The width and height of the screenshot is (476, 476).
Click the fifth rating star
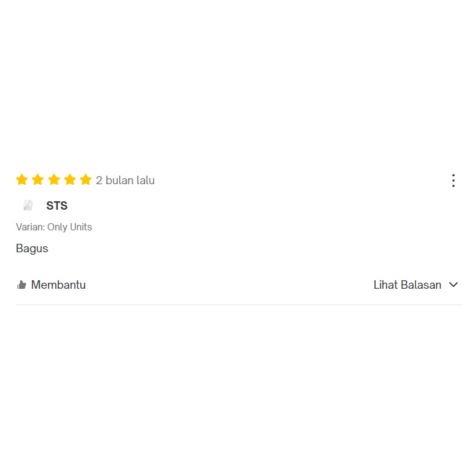point(86,179)
